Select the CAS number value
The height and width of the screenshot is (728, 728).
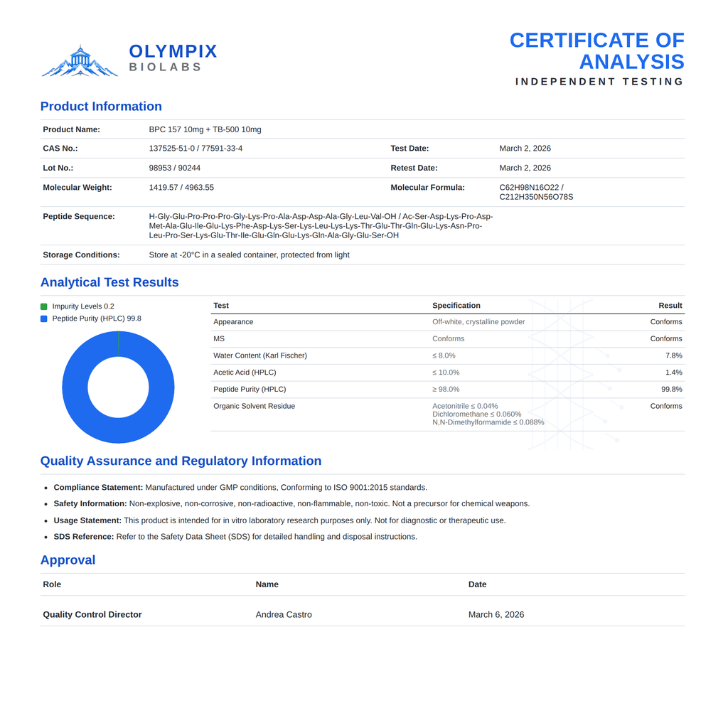tap(196, 149)
